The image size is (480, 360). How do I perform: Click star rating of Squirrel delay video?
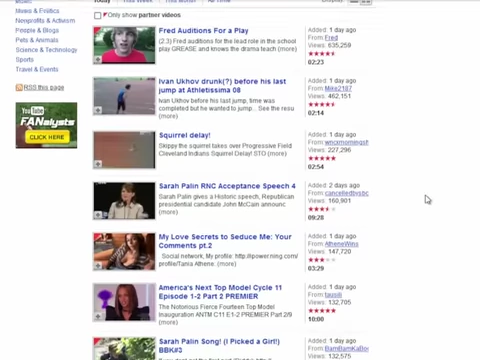point(322,158)
